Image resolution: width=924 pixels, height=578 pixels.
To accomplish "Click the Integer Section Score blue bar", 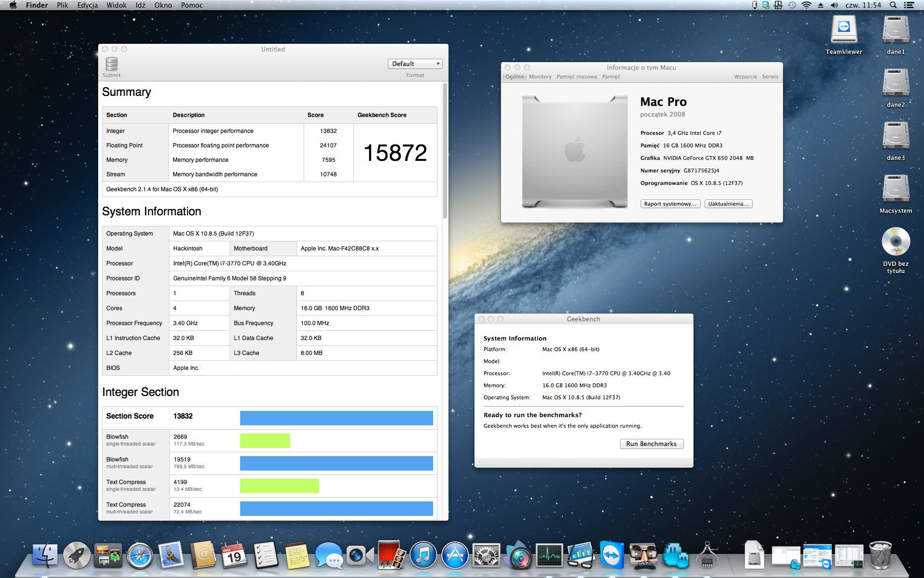I will pyautogui.click(x=336, y=418).
